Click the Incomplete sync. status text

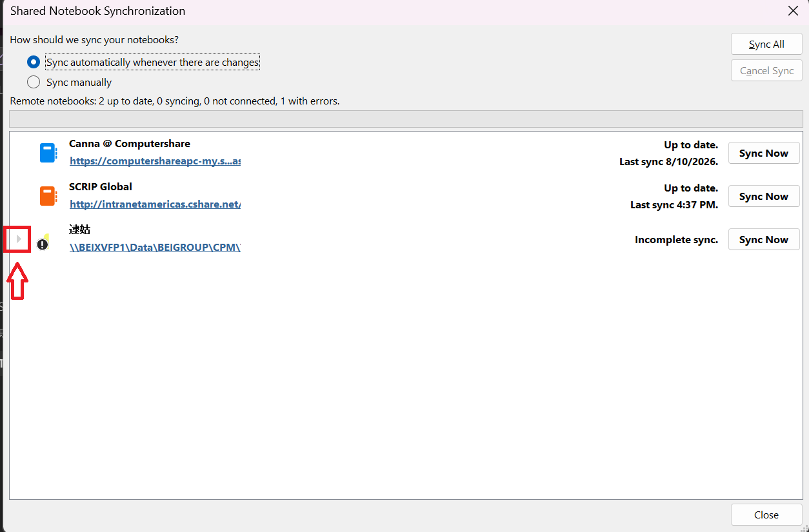click(x=676, y=240)
